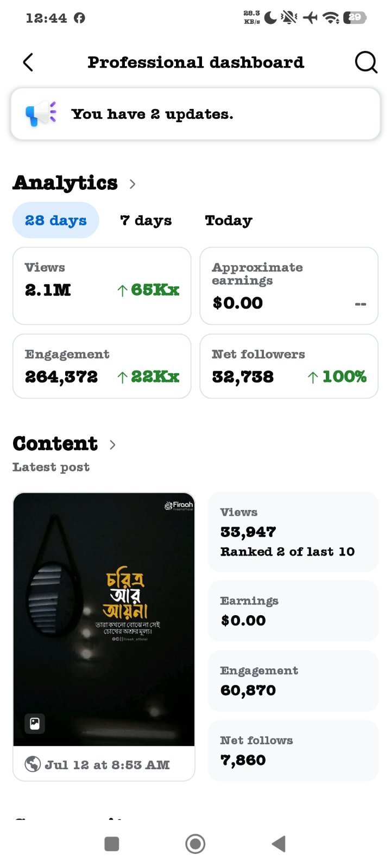
Task: Open Engagement 264,372 card
Action: coord(102,366)
